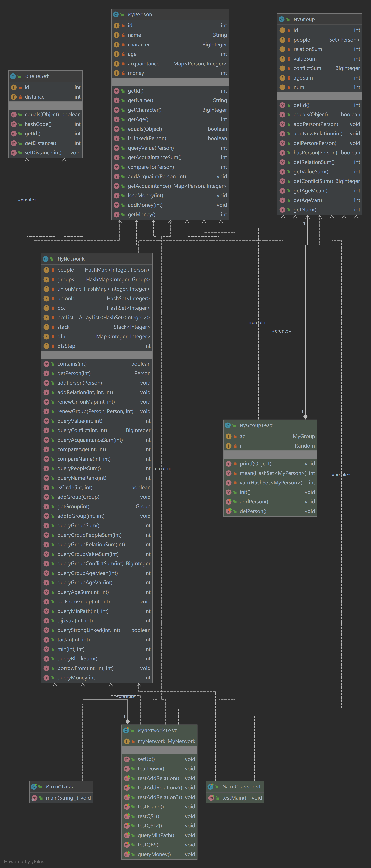Select the MyGroupTest class title

pos(256,425)
